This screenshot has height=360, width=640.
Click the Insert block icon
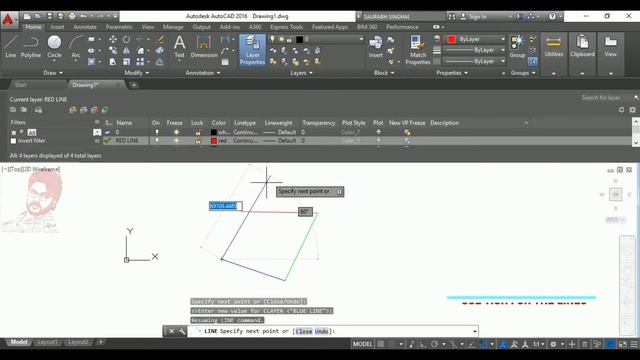coord(376,46)
